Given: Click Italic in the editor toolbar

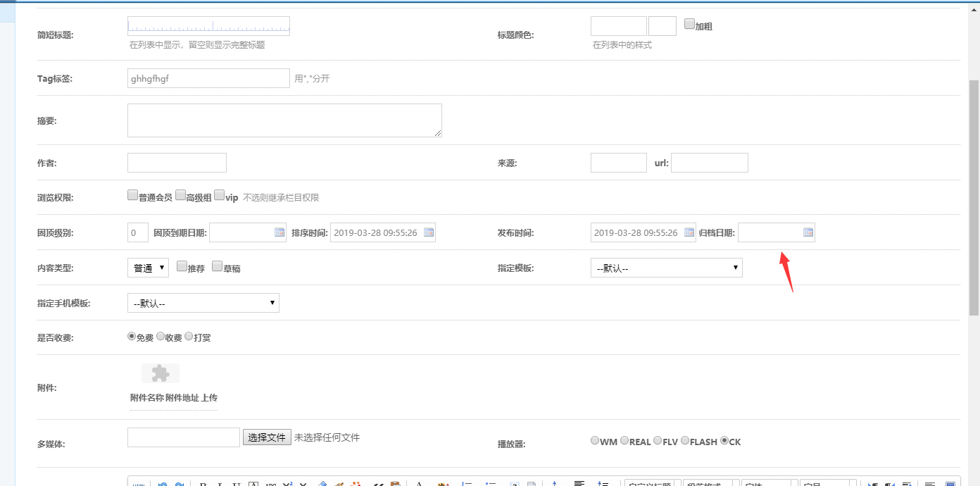Looking at the screenshot, I should 220,485.
